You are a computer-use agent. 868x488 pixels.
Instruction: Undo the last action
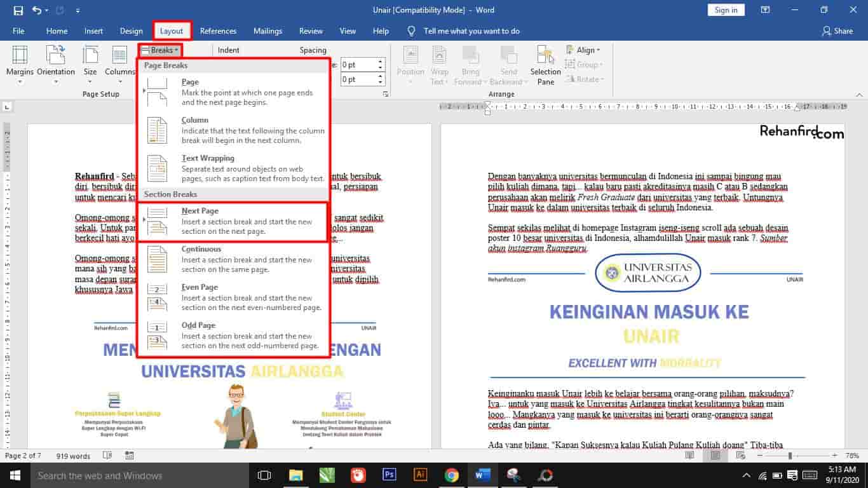tap(36, 10)
